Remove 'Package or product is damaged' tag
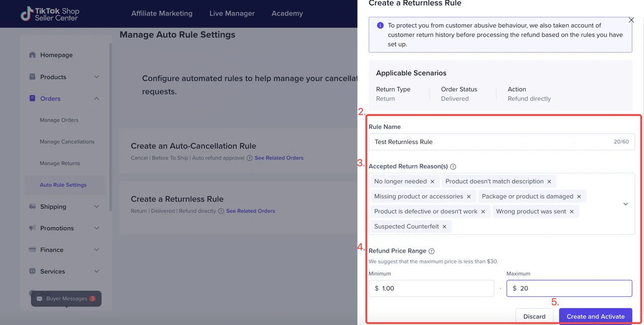644x325 pixels. coord(579,197)
